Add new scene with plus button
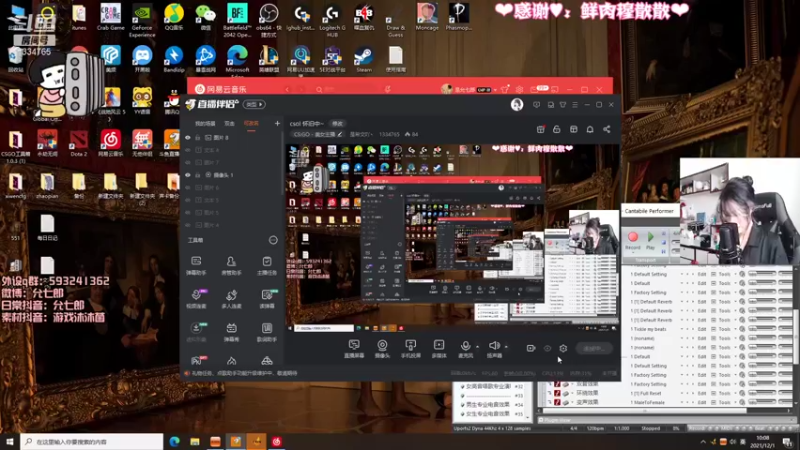The image size is (800, 450). [277, 123]
